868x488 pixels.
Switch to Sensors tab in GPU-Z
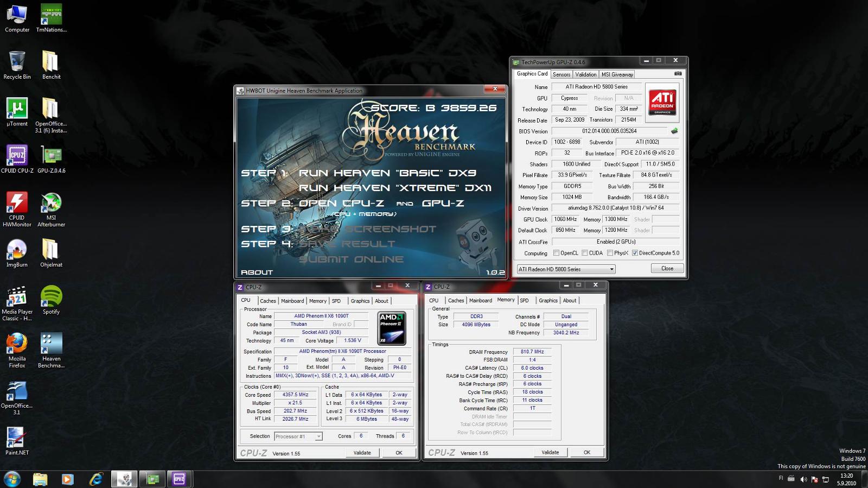(561, 74)
